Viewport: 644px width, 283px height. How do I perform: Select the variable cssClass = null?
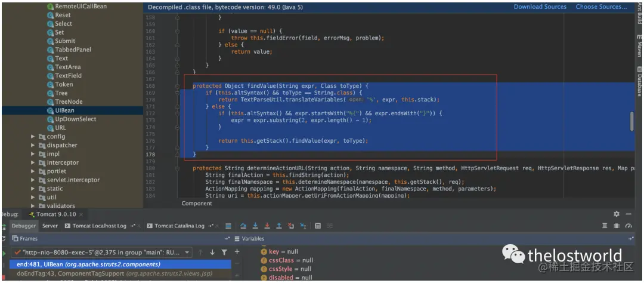pos(287,260)
